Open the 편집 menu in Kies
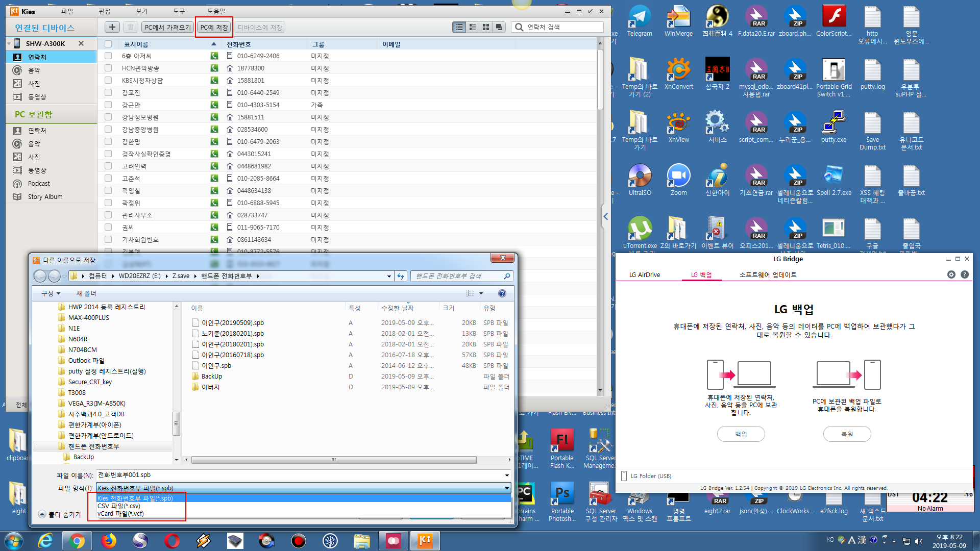 (104, 11)
